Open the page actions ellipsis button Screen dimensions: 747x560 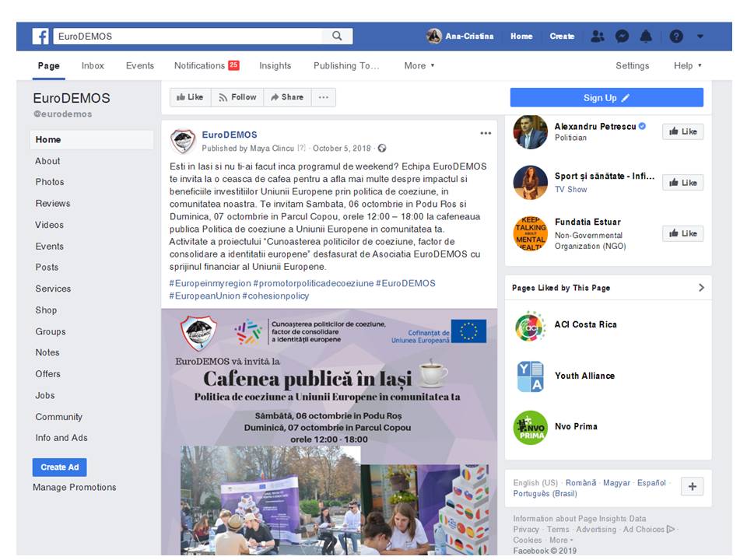(324, 97)
